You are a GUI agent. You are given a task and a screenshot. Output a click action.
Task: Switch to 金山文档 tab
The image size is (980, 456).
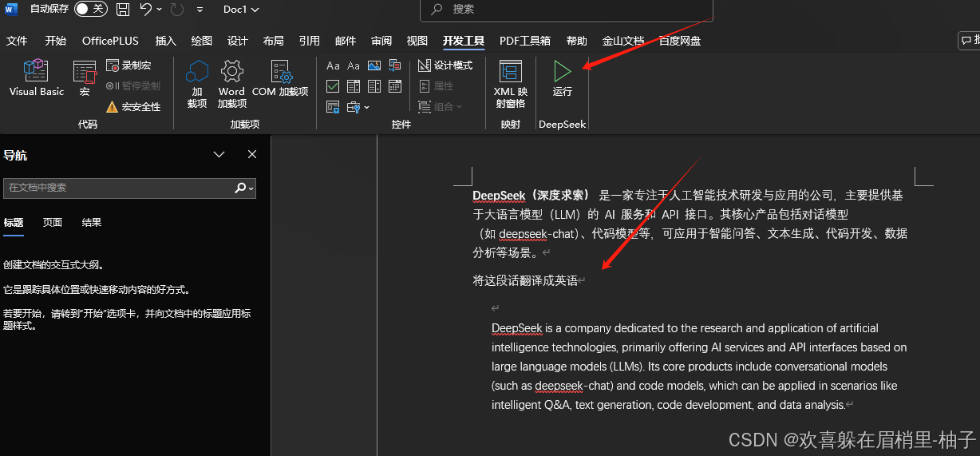tap(623, 41)
